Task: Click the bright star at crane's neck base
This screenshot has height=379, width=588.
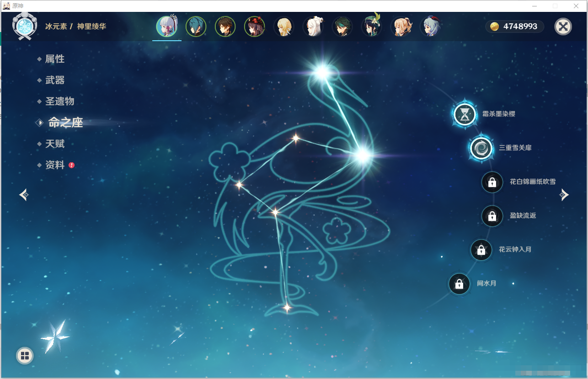Action: point(363,155)
